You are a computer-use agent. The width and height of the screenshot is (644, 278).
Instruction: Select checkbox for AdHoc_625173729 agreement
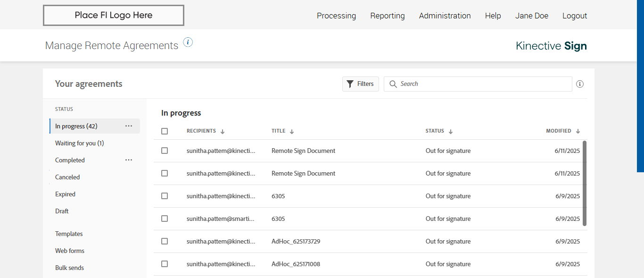pos(165,241)
